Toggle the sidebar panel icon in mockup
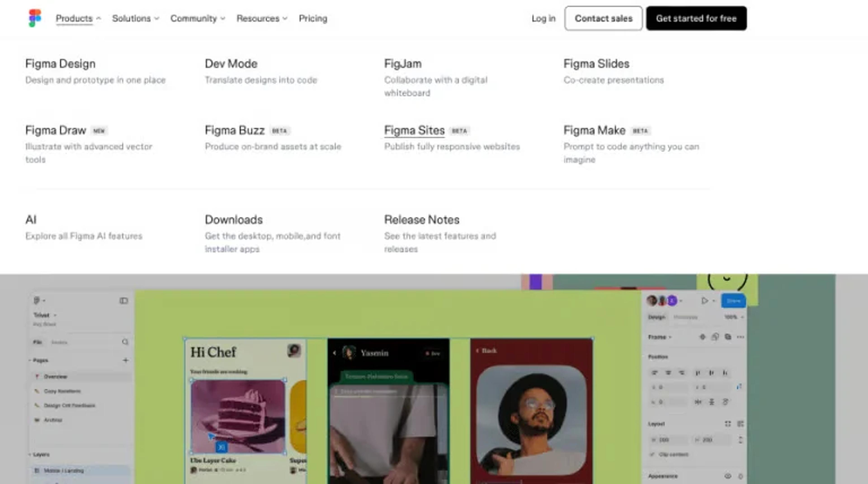 click(x=124, y=301)
